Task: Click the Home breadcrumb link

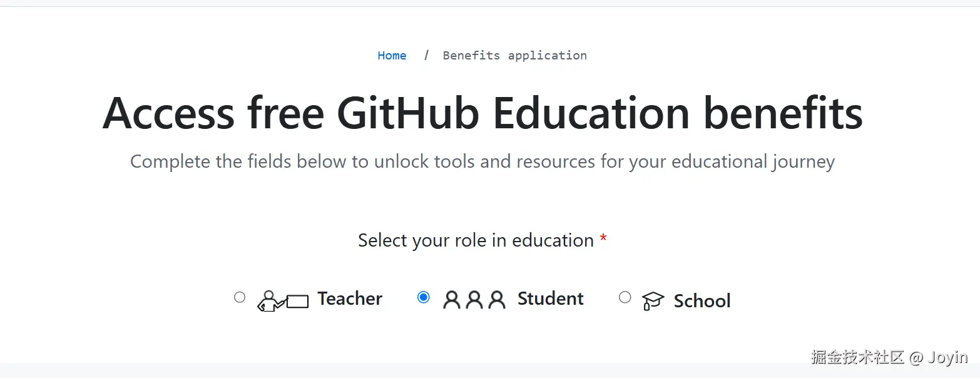Action: coord(392,56)
